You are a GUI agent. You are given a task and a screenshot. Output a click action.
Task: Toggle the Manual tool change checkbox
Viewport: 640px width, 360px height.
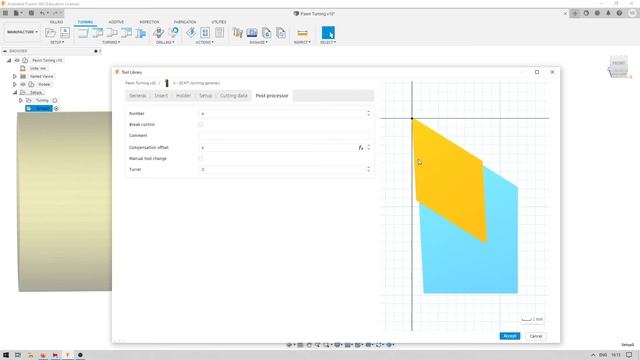pyautogui.click(x=200, y=158)
